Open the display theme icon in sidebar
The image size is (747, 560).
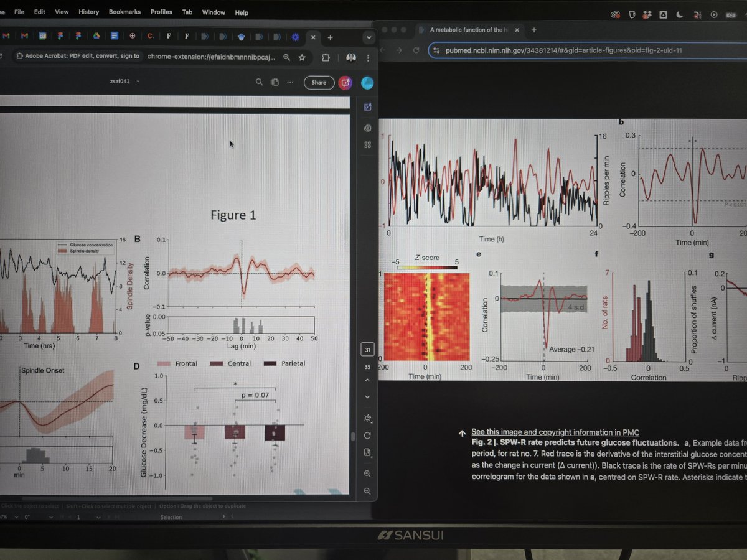tap(367, 418)
